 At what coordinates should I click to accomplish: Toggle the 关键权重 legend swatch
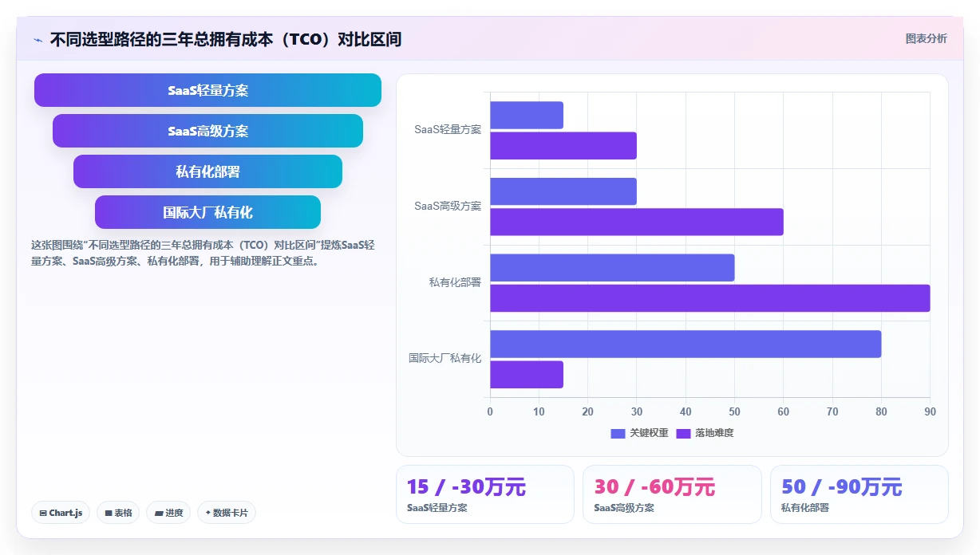click(618, 433)
